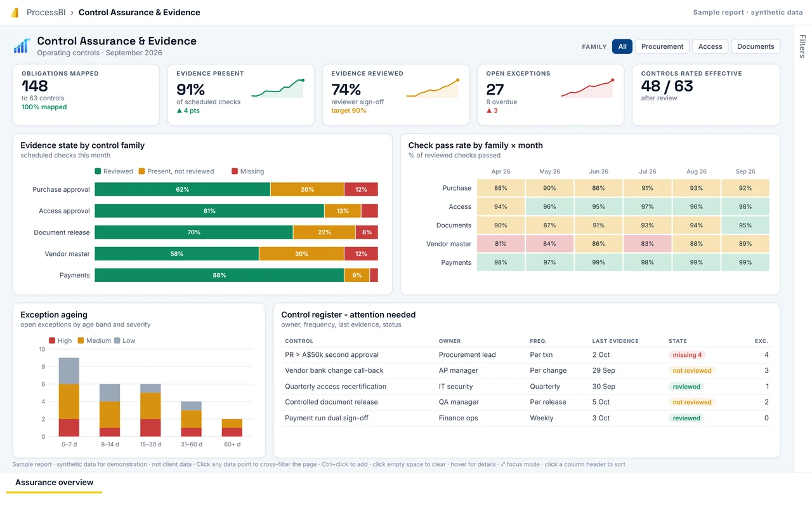The image size is (812, 508).
Task: Click the Document release 22% orange segment
Action: (x=324, y=232)
